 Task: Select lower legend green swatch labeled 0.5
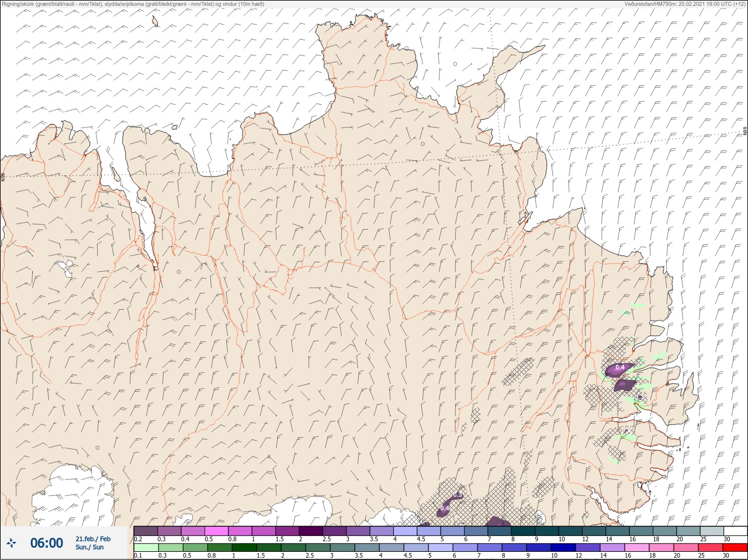click(196, 548)
